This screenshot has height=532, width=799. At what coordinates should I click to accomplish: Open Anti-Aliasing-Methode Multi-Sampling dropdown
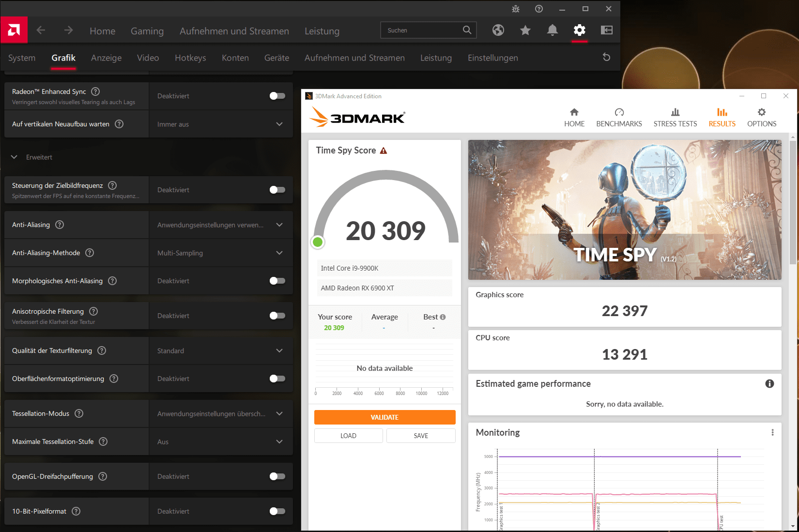click(221, 253)
